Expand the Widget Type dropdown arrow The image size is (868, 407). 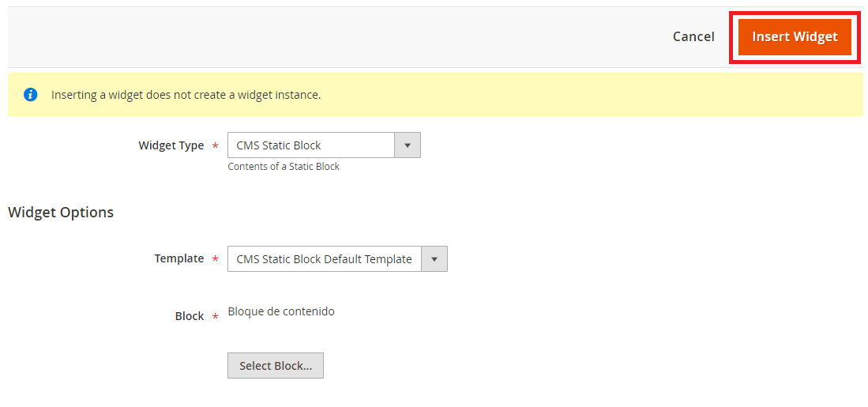point(408,145)
